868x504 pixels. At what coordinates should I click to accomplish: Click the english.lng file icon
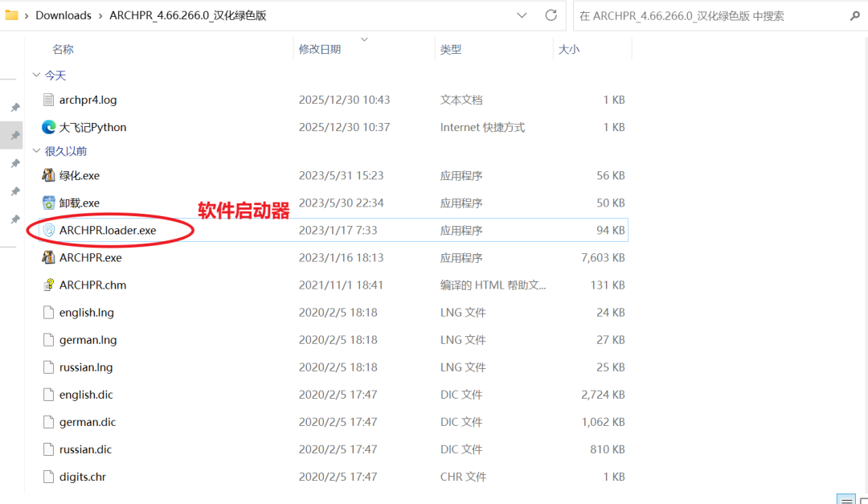tap(49, 313)
